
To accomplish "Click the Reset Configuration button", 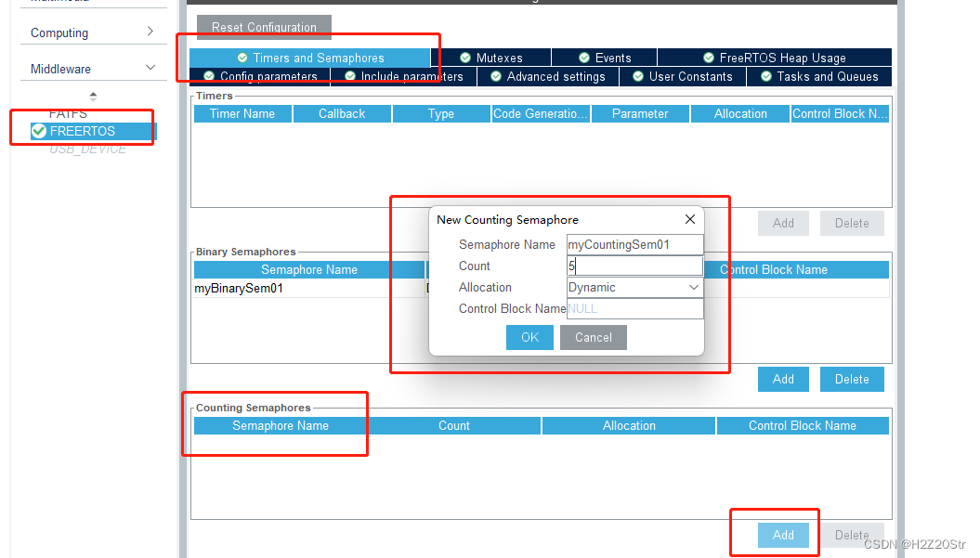I will pyautogui.click(x=264, y=27).
